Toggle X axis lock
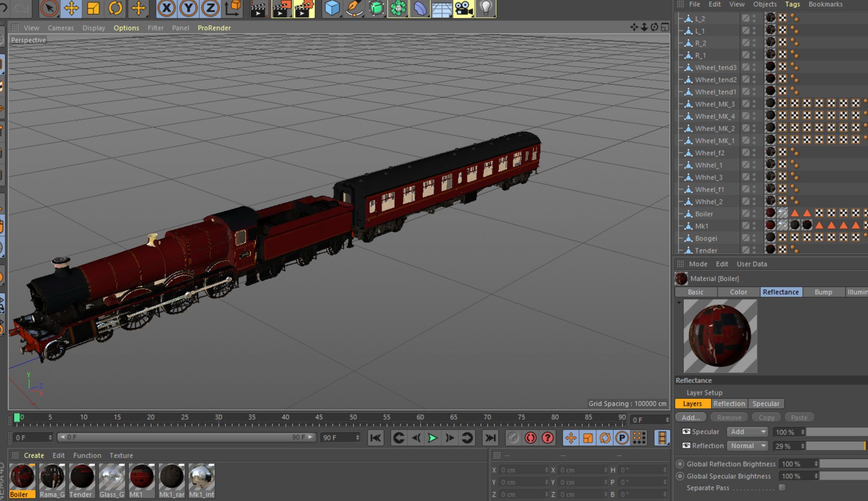The width and height of the screenshot is (868, 501). 166,8
